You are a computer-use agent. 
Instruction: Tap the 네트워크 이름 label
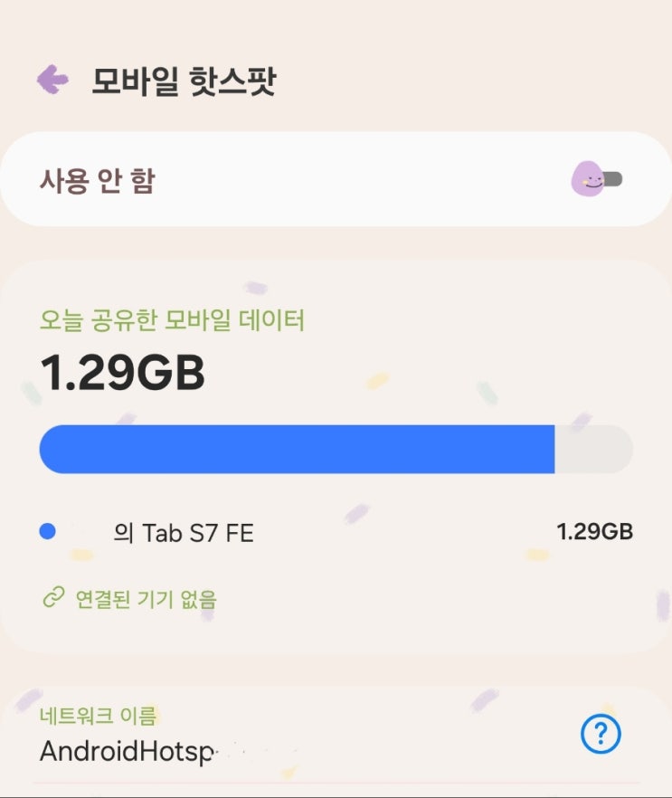98,716
